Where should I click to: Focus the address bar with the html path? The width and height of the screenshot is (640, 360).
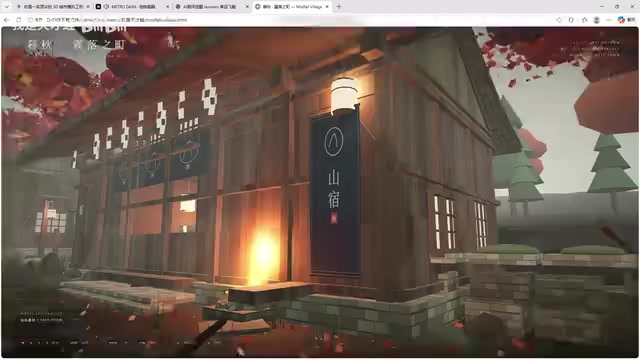pyautogui.click(x=117, y=20)
